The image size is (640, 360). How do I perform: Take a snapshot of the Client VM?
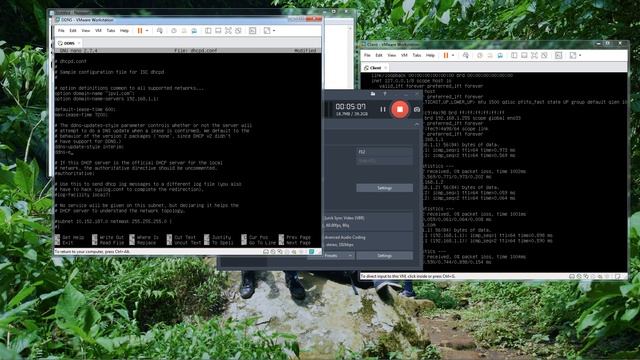point(480,55)
